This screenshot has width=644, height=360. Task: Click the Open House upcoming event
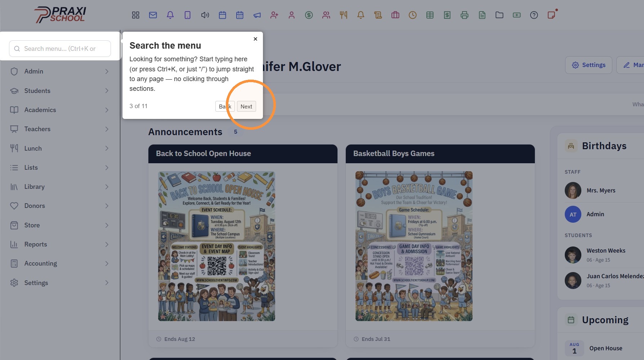pyautogui.click(x=605, y=348)
